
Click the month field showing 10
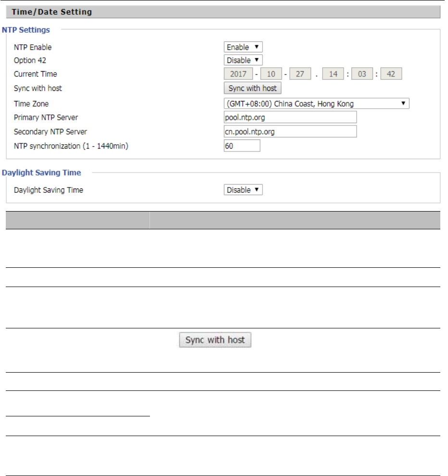(271, 75)
